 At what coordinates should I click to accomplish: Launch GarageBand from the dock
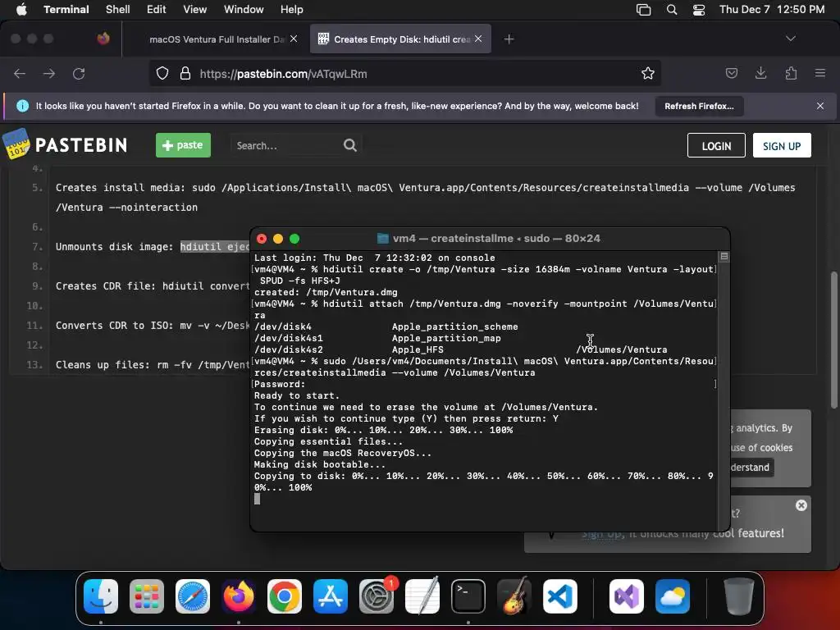(514, 596)
